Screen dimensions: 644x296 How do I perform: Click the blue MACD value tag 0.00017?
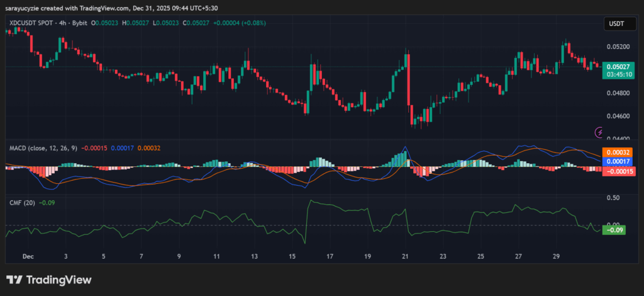coord(617,161)
